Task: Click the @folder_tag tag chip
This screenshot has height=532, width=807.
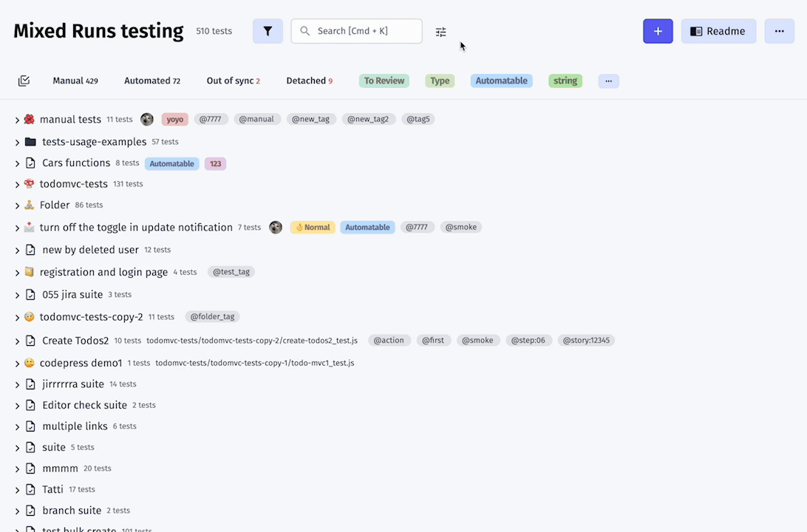Action: (x=212, y=317)
